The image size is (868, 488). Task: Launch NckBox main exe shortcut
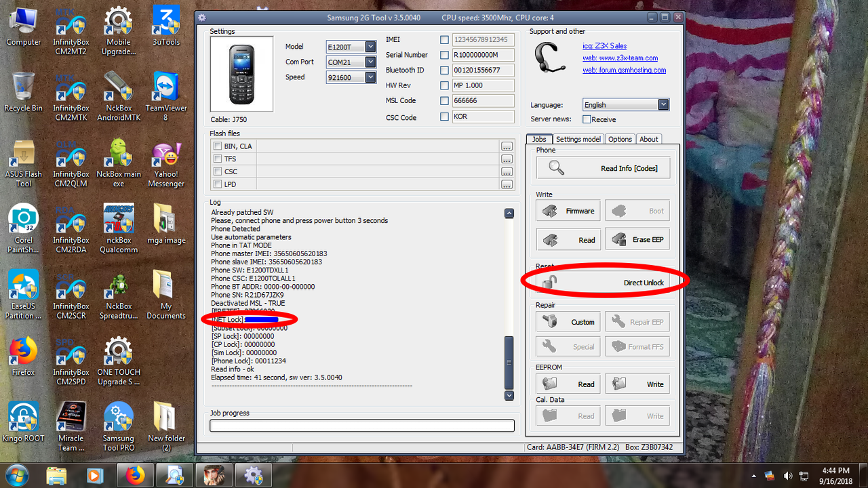click(x=119, y=163)
